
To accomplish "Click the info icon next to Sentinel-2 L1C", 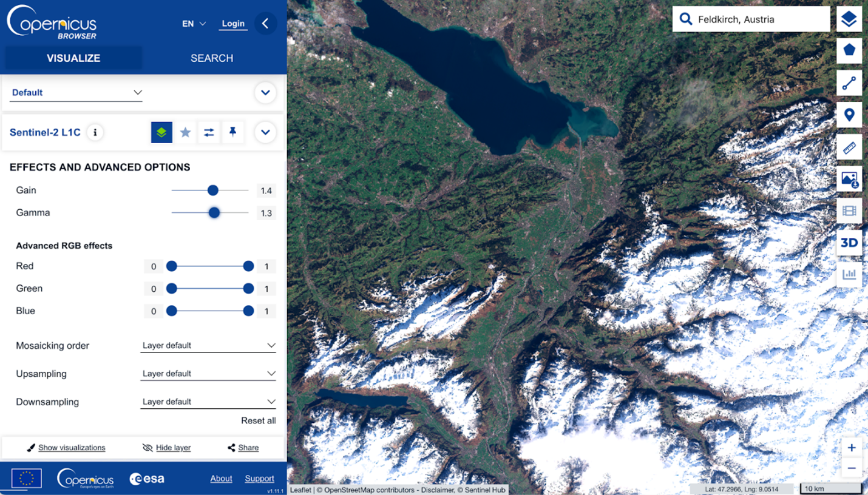I will pyautogui.click(x=95, y=132).
